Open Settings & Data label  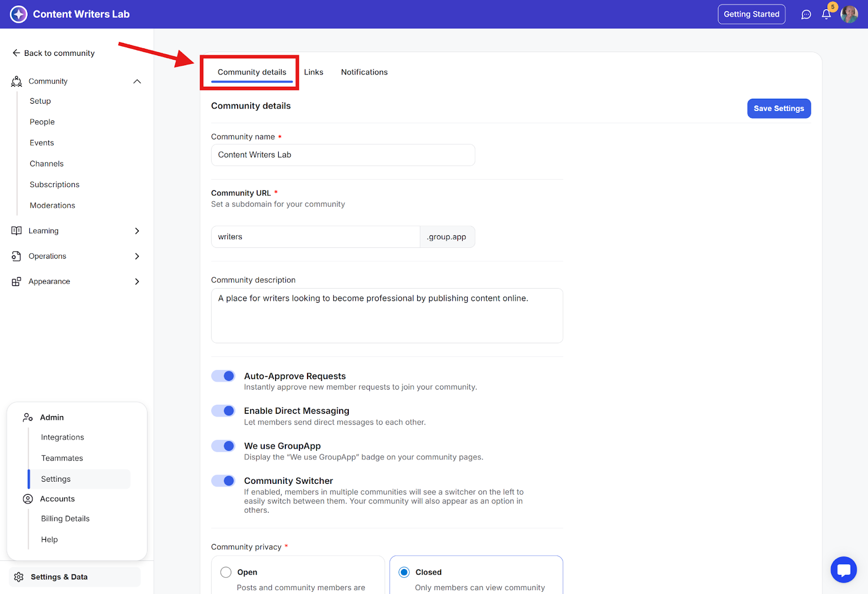(59, 577)
